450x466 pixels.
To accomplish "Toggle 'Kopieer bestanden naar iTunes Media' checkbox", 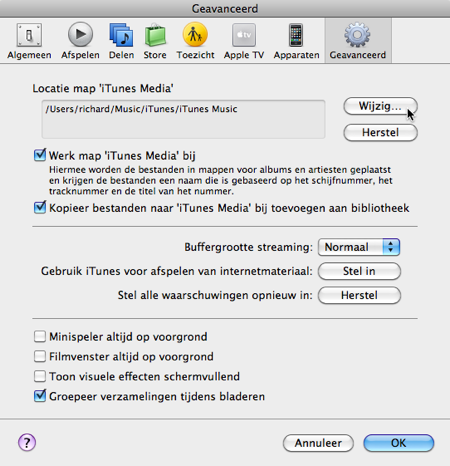I will pos(40,208).
